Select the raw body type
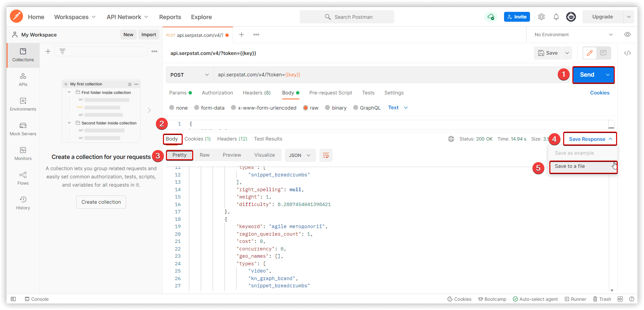 pos(311,108)
